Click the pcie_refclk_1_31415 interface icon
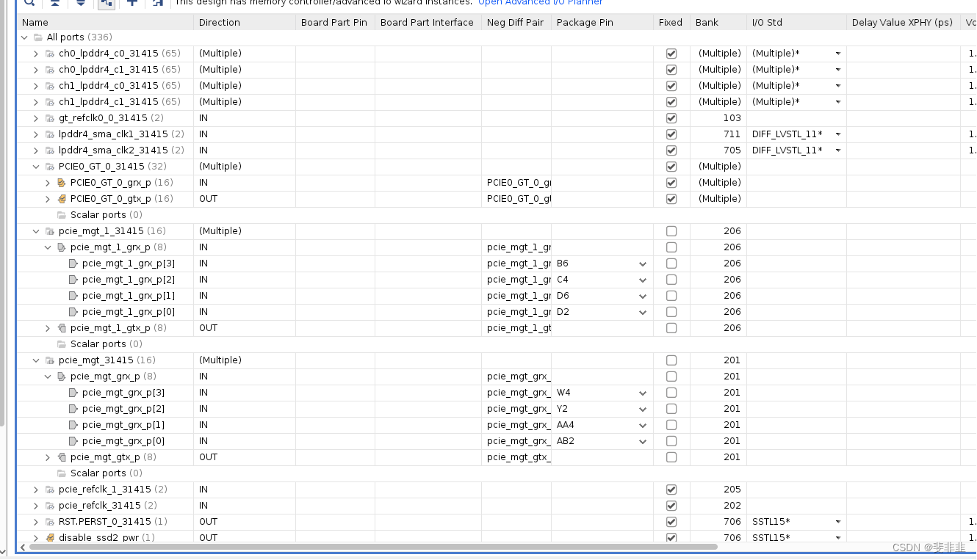This screenshot has width=977, height=560. click(x=50, y=490)
